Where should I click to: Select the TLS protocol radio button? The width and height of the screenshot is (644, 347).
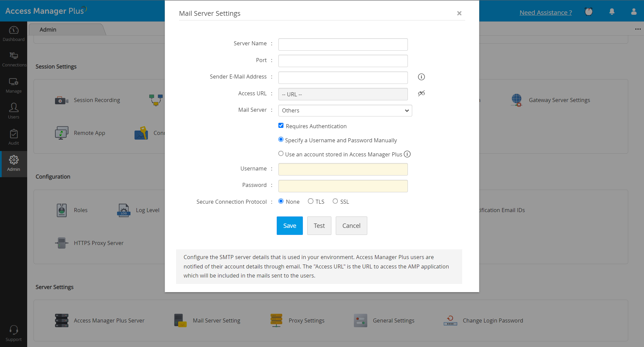point(311,201)
